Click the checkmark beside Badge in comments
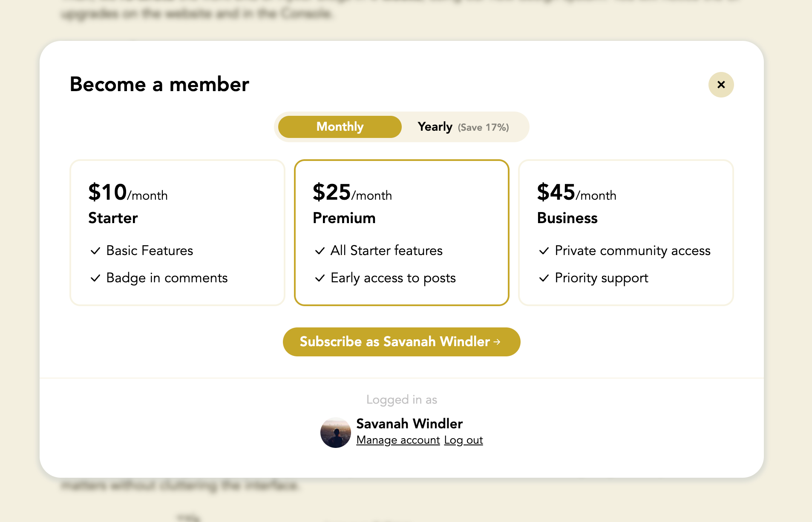The image size is (812, 522). point(95,278)
